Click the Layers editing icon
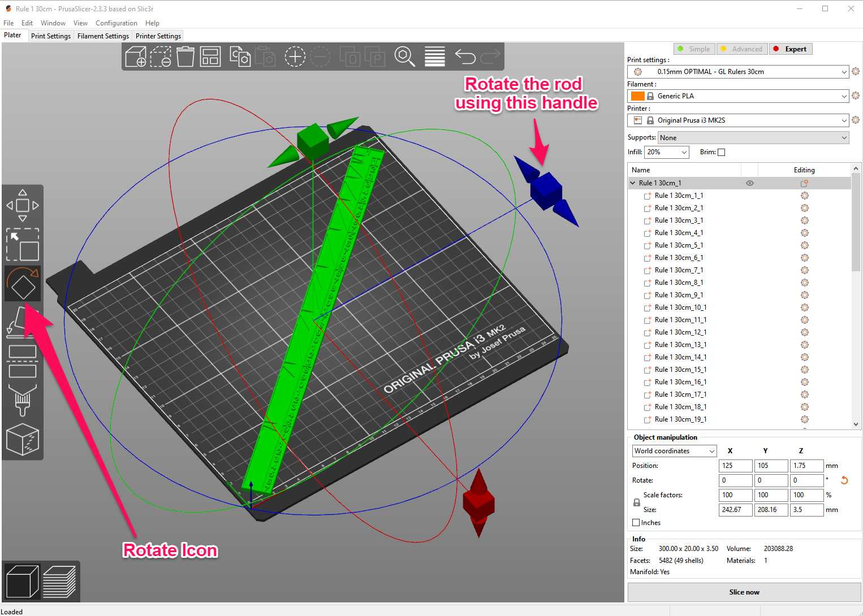The image size is (863, 616). pos(435,57)
